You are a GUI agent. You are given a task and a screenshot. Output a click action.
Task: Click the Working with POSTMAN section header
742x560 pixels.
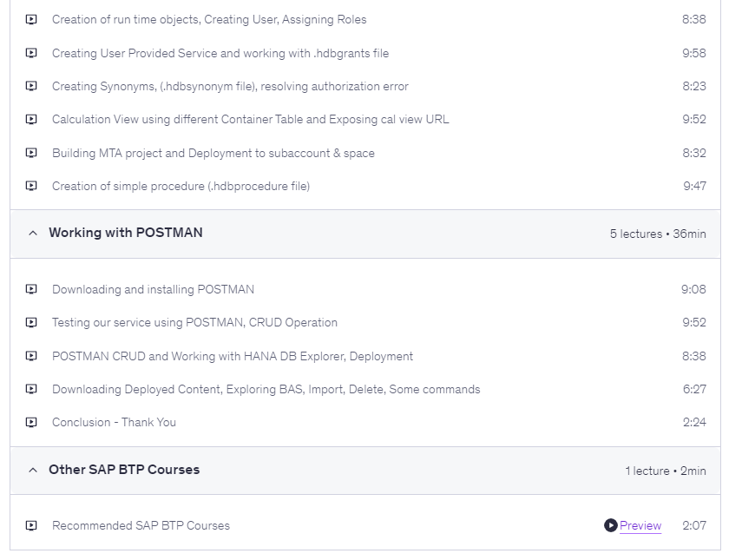tap(126, 233)
